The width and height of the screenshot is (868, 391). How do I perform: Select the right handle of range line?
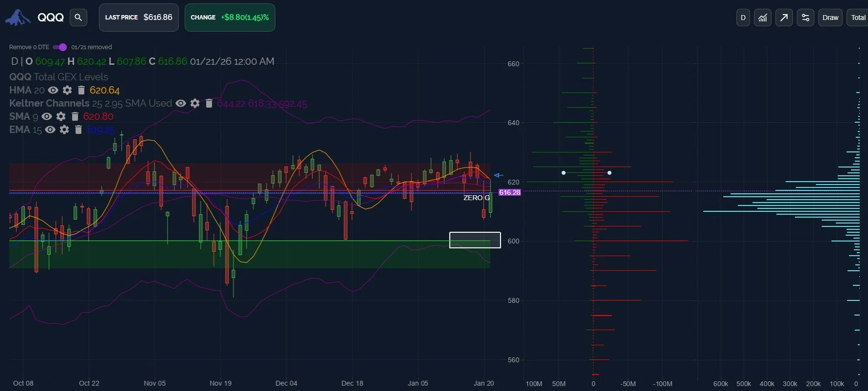coord(609,173)
